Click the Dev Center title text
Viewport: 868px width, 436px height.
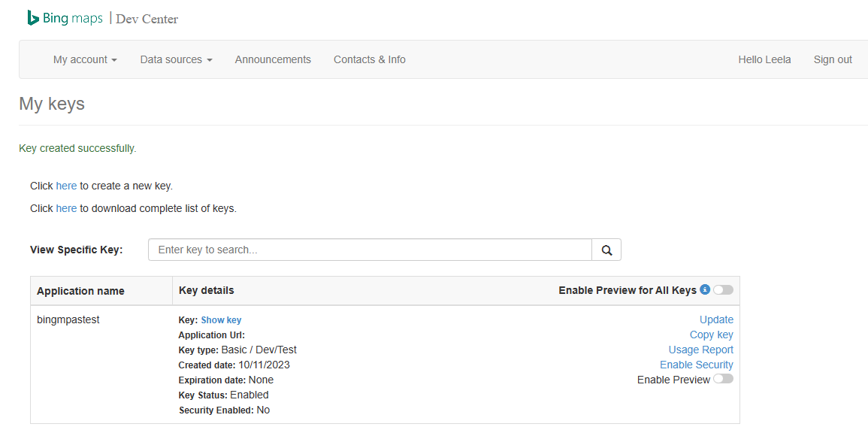tap(147, 19)
